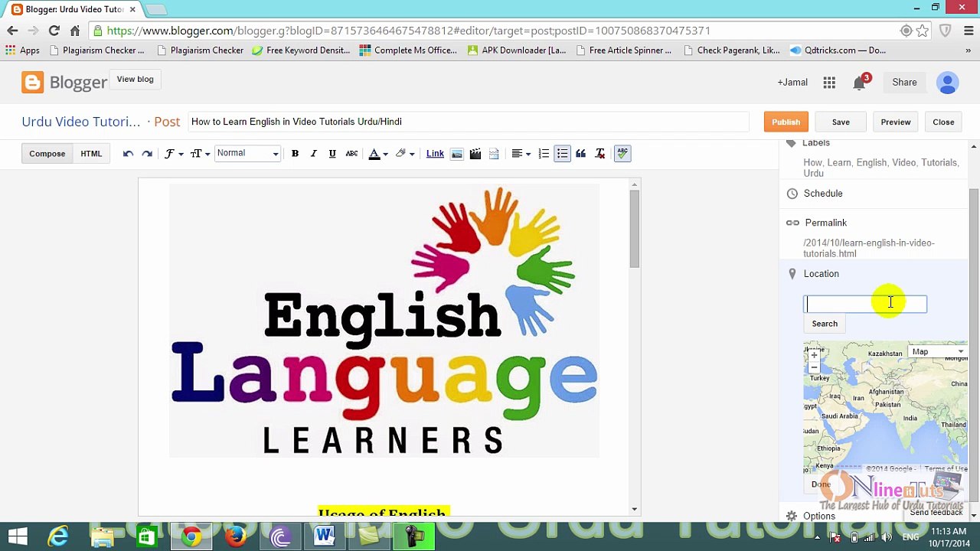
Task: Preview the blog post
Action: click(895, 122)
